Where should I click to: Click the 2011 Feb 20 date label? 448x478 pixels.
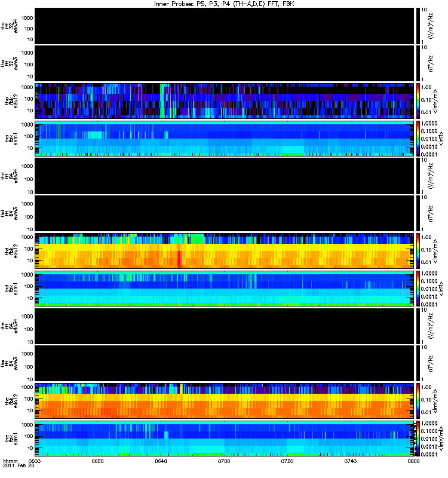19,466
